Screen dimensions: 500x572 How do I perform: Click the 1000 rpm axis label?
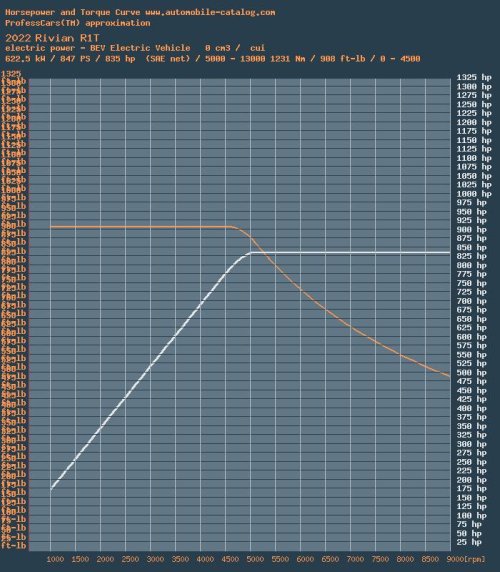click(55, 559)
